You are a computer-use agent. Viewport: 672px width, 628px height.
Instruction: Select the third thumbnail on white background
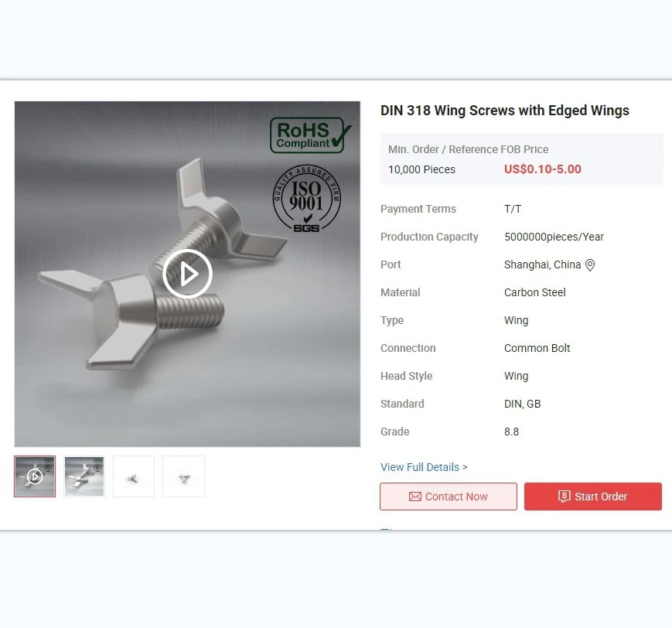[x=134, y=476]
